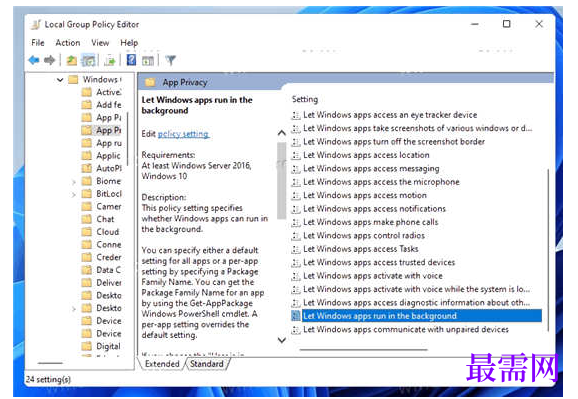Viewport: 578px width, 399px height.
Task: Maximize the Local Group Policy Editor window
Action: tap(506, 24)
